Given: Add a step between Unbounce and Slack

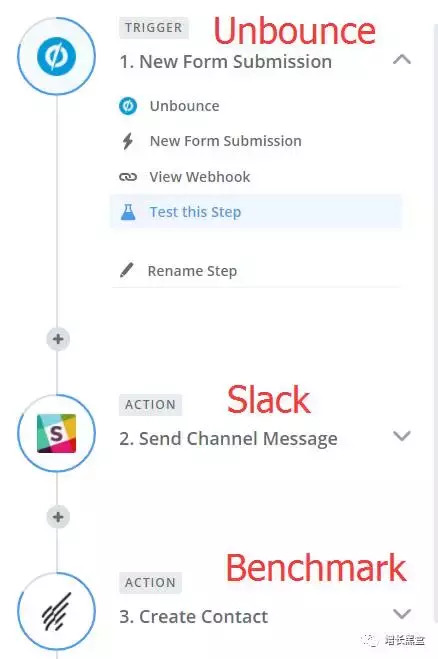Looking at the screenshot, I should (x=58, y=339).
